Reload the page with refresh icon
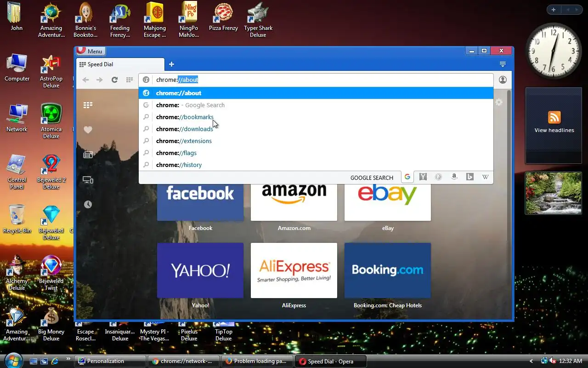The image size is (588, 368). 114,80
